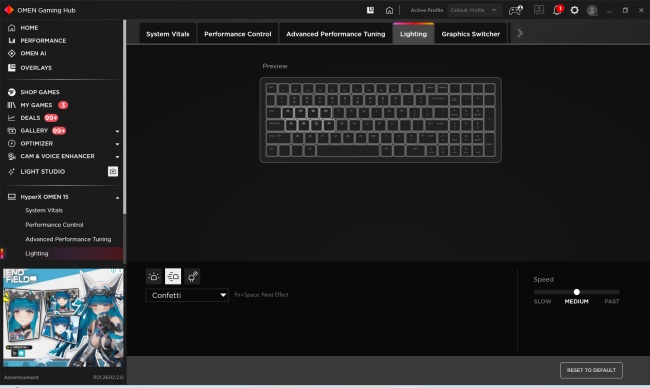Set speed to FAST label

coord(612,301)
